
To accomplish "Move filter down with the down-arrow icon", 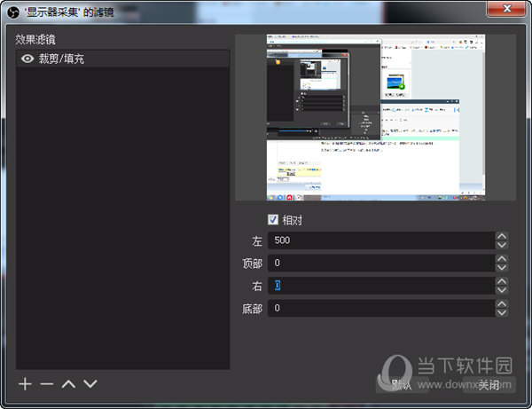I will [90, 384].
